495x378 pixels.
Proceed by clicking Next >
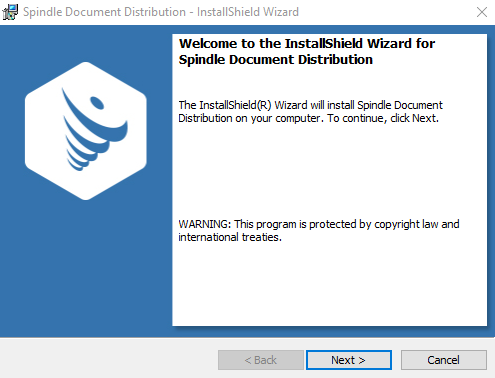[x=349, y=360]
